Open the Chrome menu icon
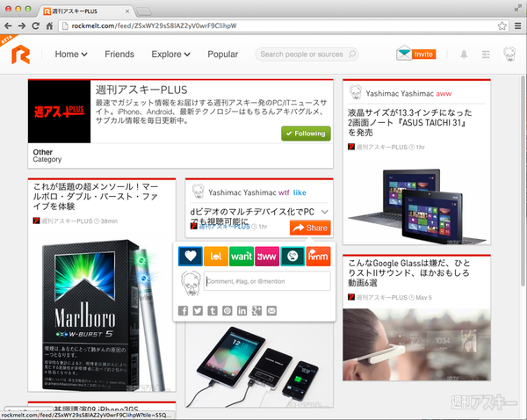This screenshot has height=420, width=527. click(x=518, y=25)
